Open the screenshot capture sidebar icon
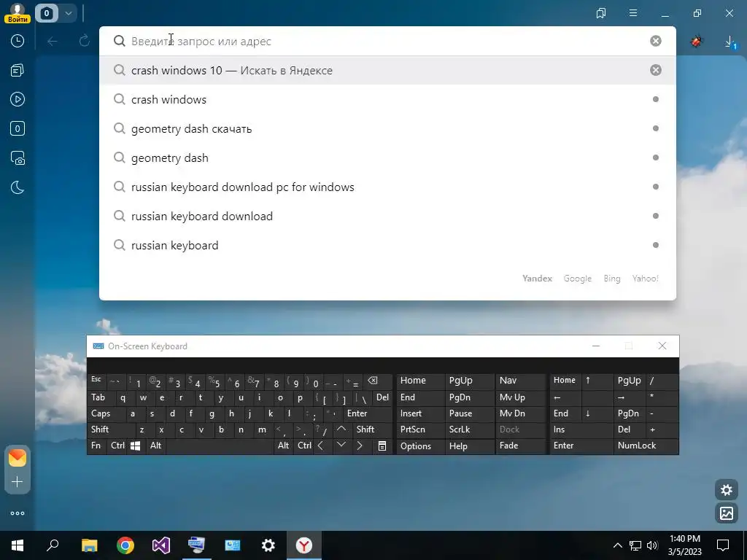 [18, 158]
